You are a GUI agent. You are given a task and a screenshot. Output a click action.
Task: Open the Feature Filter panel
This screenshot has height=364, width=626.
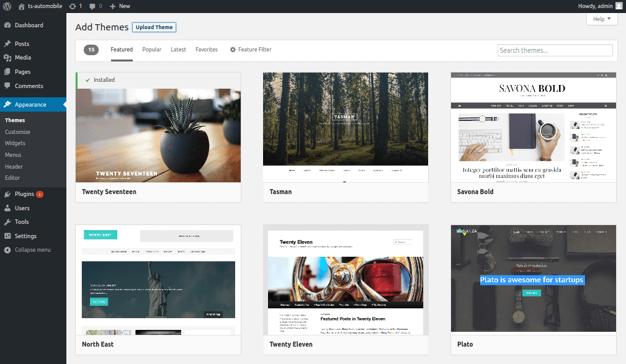[251, 50]
